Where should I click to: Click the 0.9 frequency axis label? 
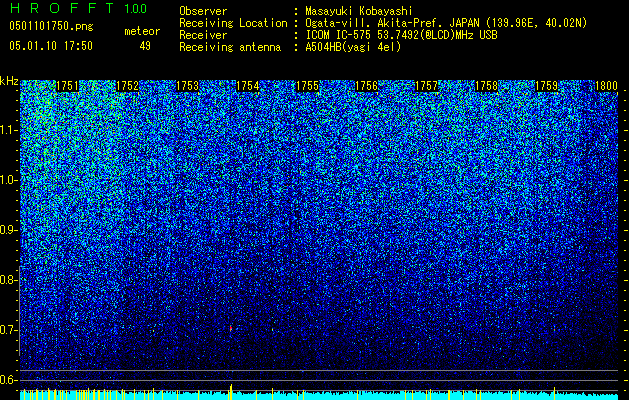click(x=8, y=230)
